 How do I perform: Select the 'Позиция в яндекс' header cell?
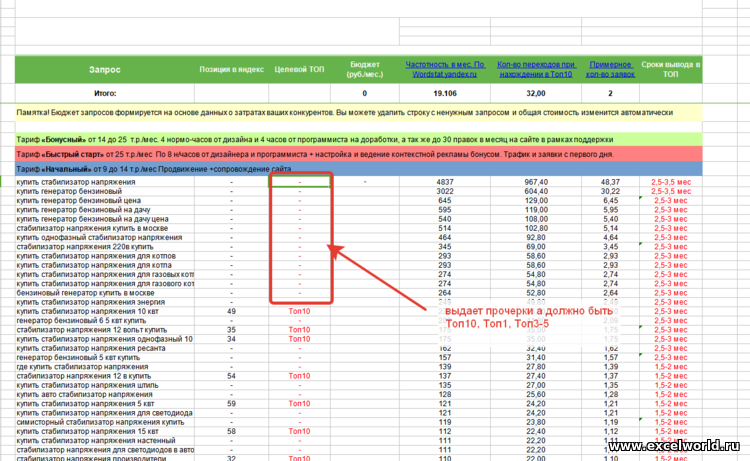pos(232,69)
